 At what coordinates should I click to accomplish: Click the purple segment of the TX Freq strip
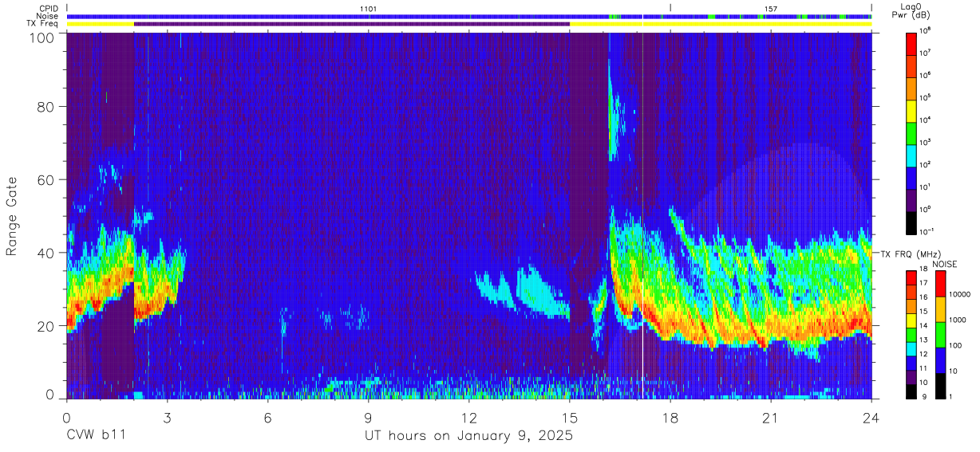tap(352, 24)
